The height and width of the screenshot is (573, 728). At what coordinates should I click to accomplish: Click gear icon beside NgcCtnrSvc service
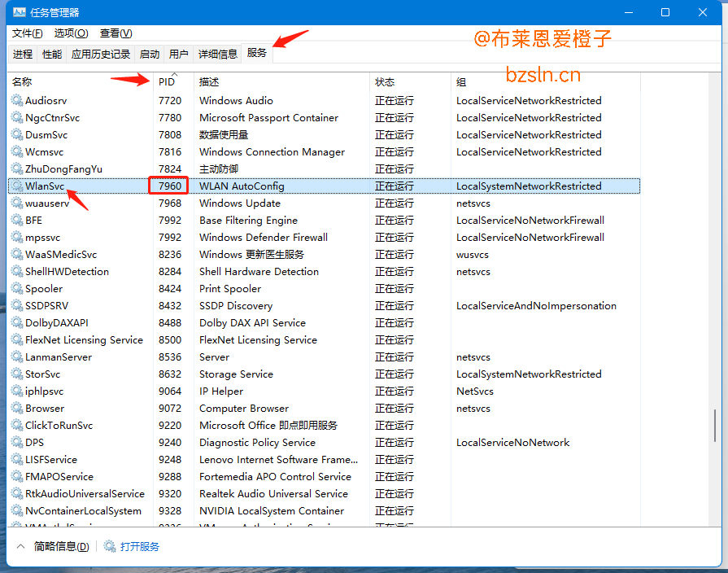[17, 117]
